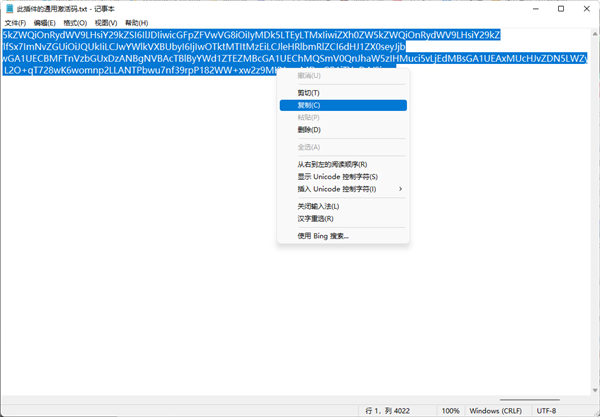Viewport: 600px width, 417px height.
Task: Pick 删除(D) from the context menu
Action: [343, 130]
